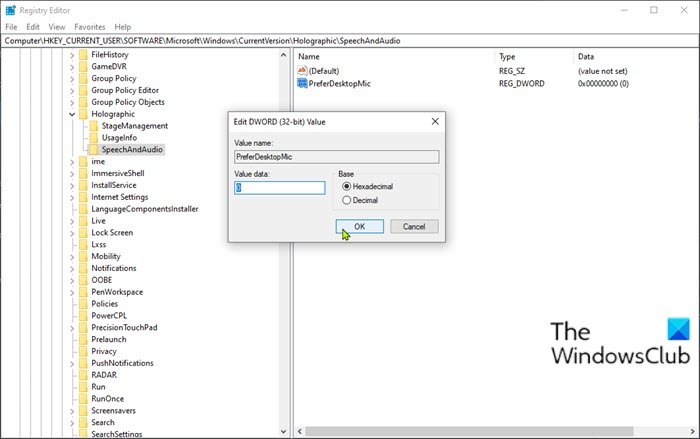Viewport: 700px width, 439px height.
Task: Select the Search tree item
Action: click(x=103, y=422)
